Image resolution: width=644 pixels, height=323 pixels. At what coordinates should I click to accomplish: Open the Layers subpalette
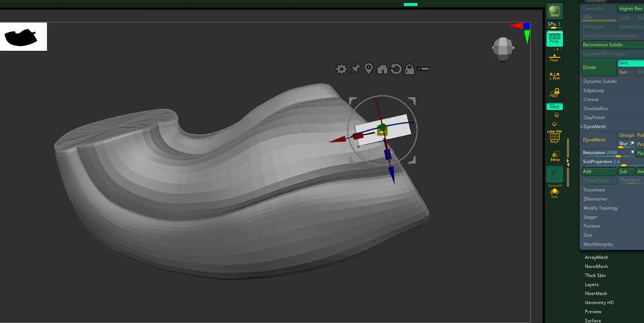(591, 284)
